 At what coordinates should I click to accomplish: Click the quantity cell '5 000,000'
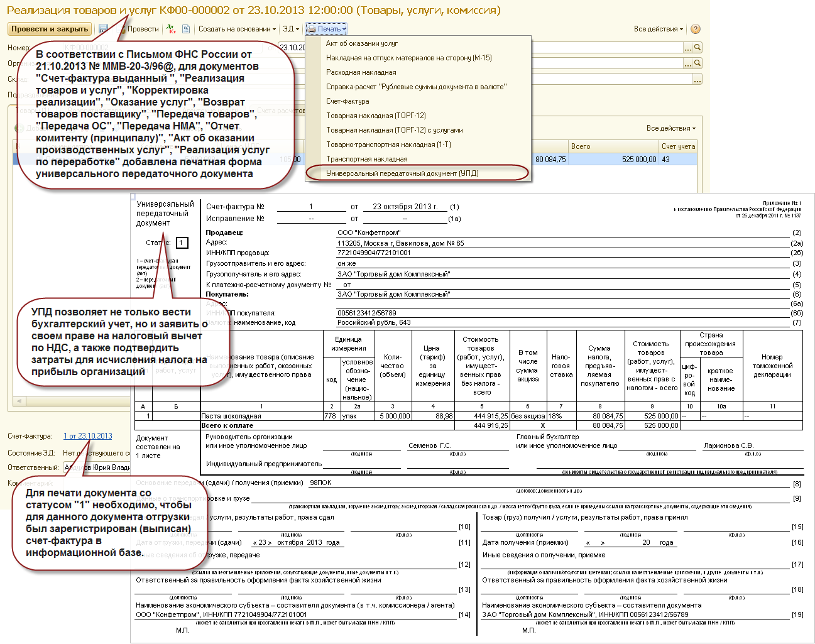[395, 416]
